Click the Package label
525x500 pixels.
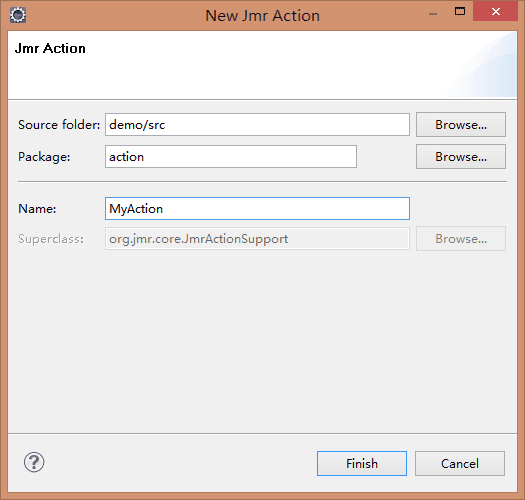coord(44,157)
